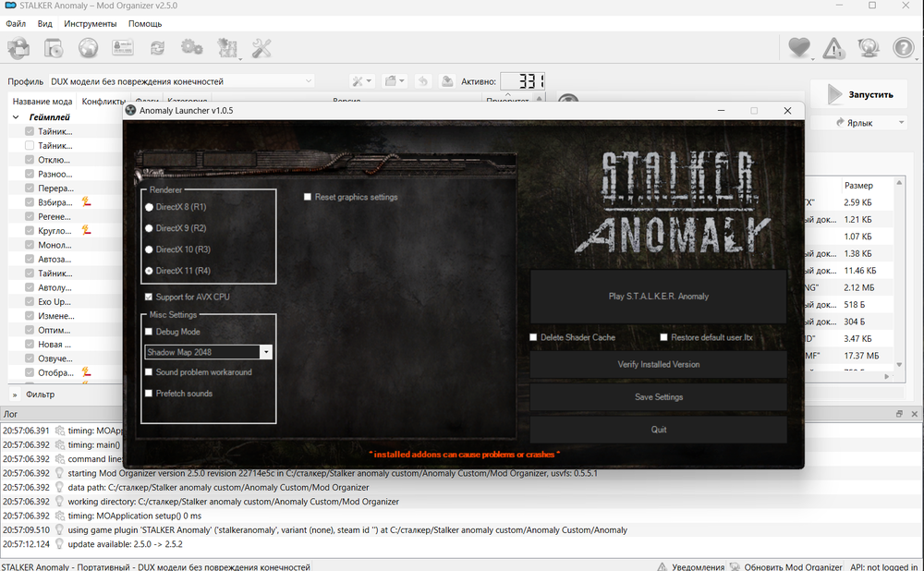Open the Shadow Map 2048 dropdown
This screenshot has height=571, width=924.
click(266, 352)
